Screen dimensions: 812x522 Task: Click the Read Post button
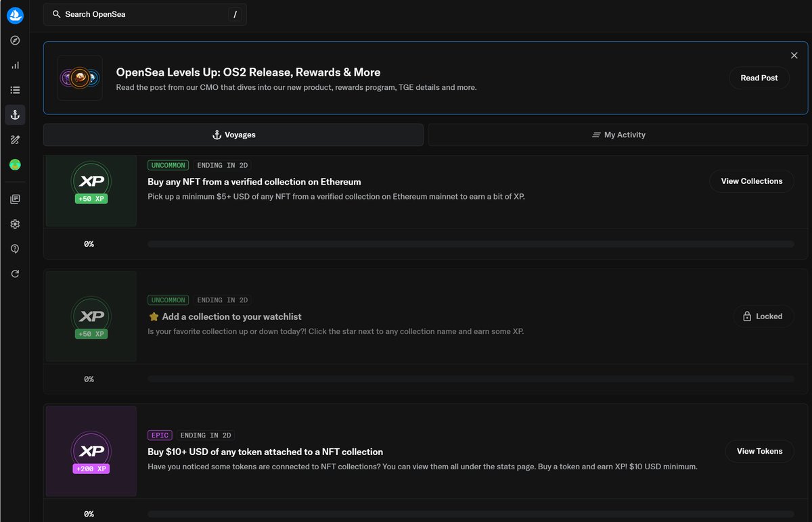[759, 78]
